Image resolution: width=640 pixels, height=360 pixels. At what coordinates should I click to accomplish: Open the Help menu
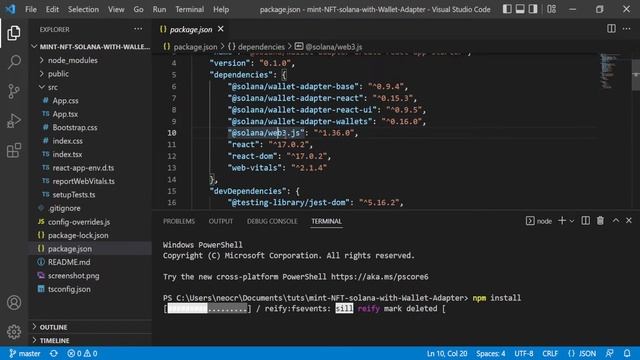pyautogui.click(x=221, y=9)
